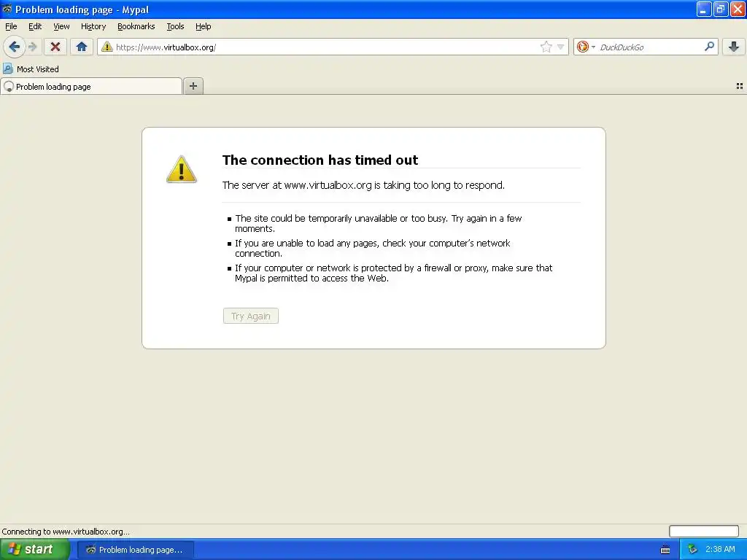
Task: Open a new tab with the plus button
Action: tap(193, 86)
